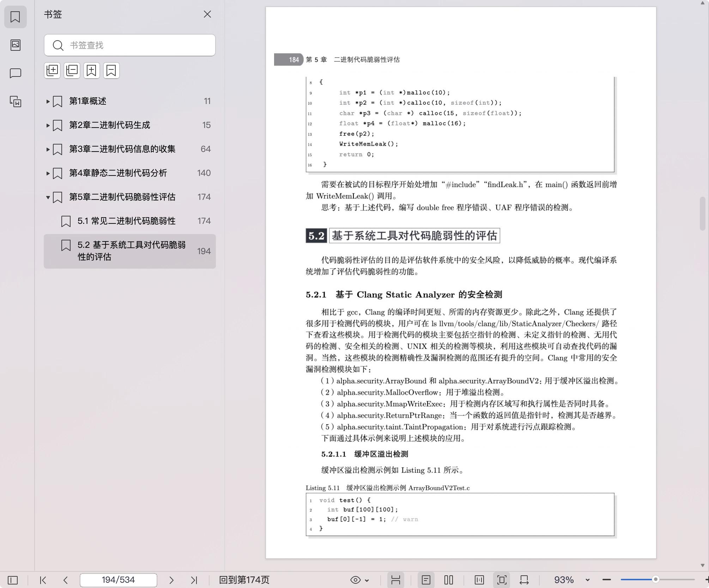Click the bookmark search magnifier icon

[x=58, y=45]
